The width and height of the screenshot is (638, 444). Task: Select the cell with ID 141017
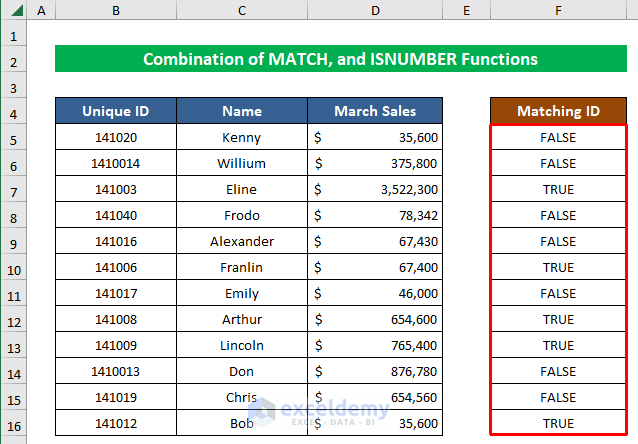116,294
